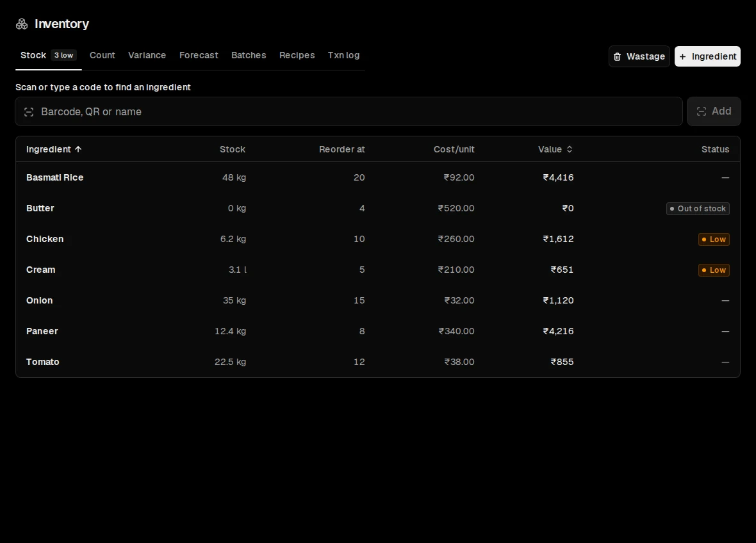This screenshot has height=543, width=756.
Task: Click the Low badge in Chicken row
Action: point(714,239)
